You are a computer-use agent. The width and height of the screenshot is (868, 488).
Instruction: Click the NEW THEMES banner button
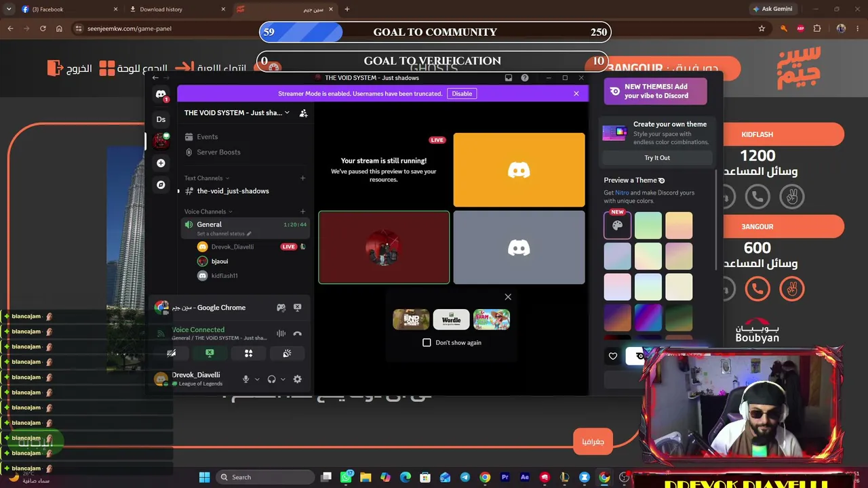pyautogui.click(x=656, y=91)
